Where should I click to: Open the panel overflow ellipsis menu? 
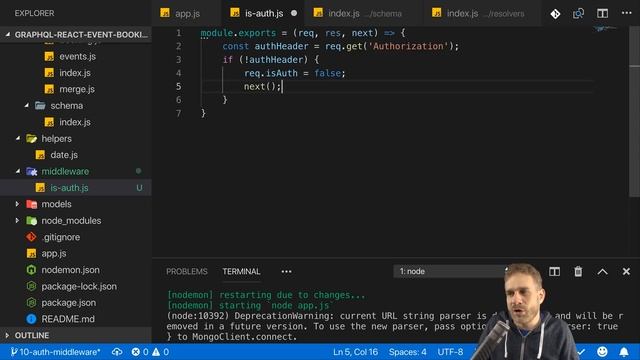tap(286, 271)
